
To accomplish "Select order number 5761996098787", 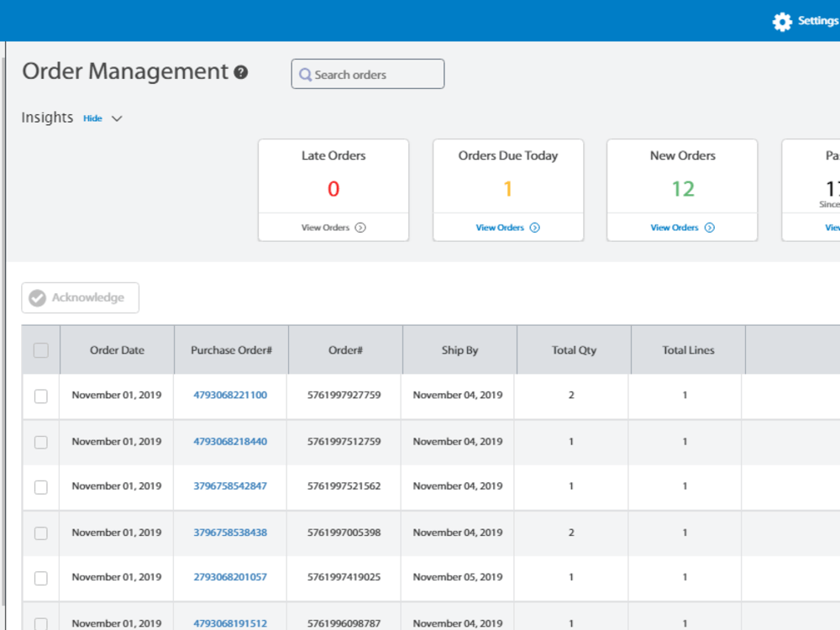I will pos(344,623).
